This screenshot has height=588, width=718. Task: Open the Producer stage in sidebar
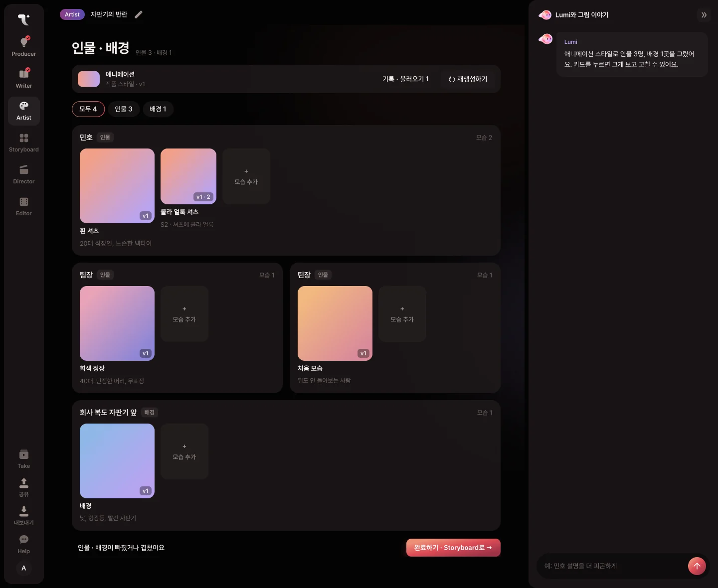point(24,46)
